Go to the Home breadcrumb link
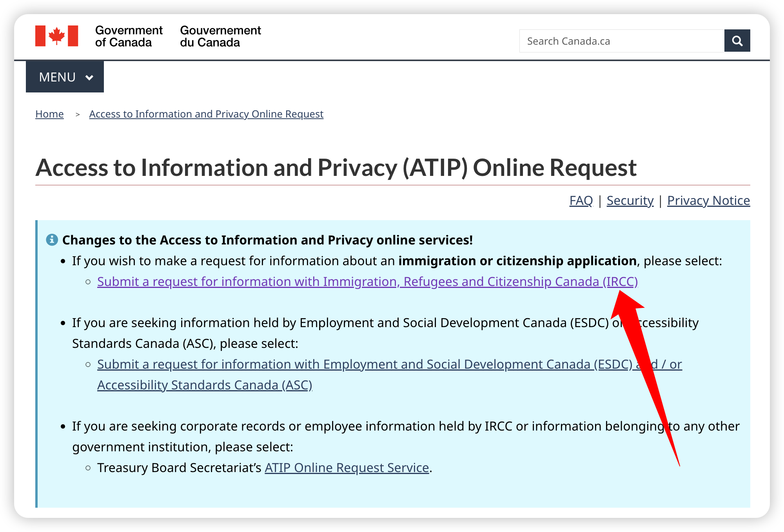784x532 pixels. [x=49, y=114]
